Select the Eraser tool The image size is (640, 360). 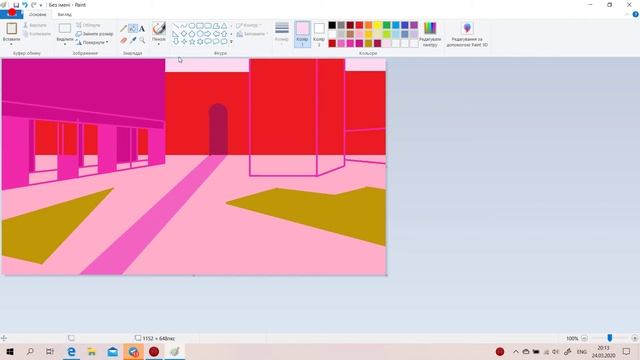[x=123, y=40]
